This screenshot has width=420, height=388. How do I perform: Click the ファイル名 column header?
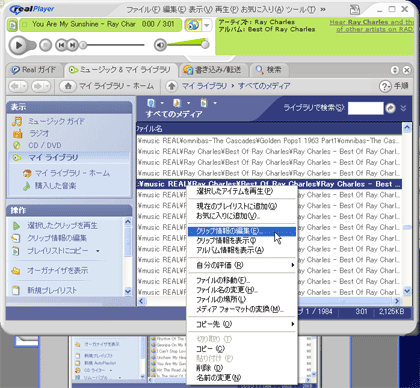[x=269, y=129]
